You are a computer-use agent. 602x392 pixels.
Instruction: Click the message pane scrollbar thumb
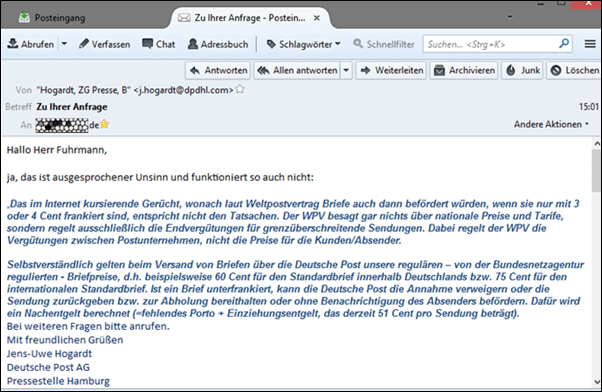[597, 171]
